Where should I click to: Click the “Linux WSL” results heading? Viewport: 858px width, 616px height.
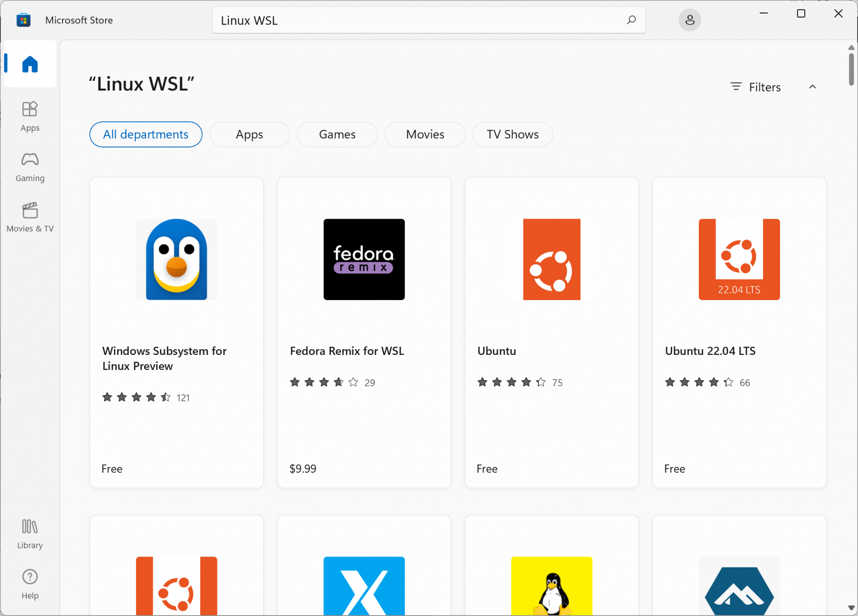(x=141, y=84)
